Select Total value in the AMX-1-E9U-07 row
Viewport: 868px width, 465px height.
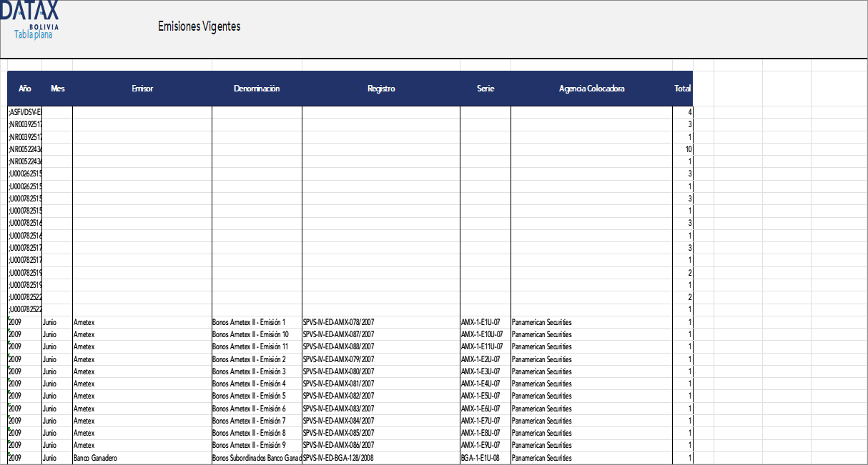[683, 445]
